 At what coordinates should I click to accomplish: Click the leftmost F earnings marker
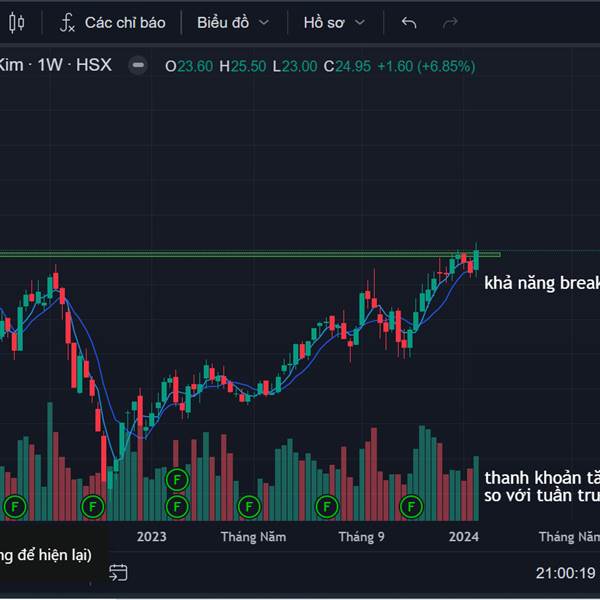(x=15, y=507)
